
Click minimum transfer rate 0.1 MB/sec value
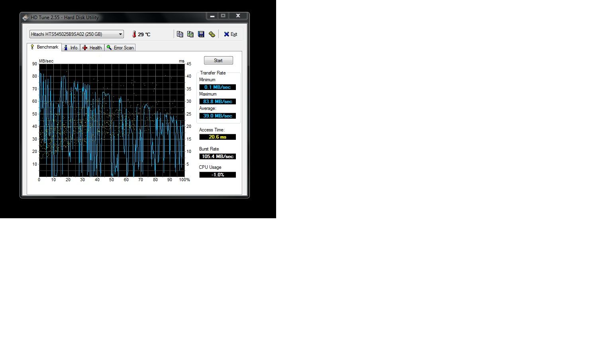coord(218,87)
